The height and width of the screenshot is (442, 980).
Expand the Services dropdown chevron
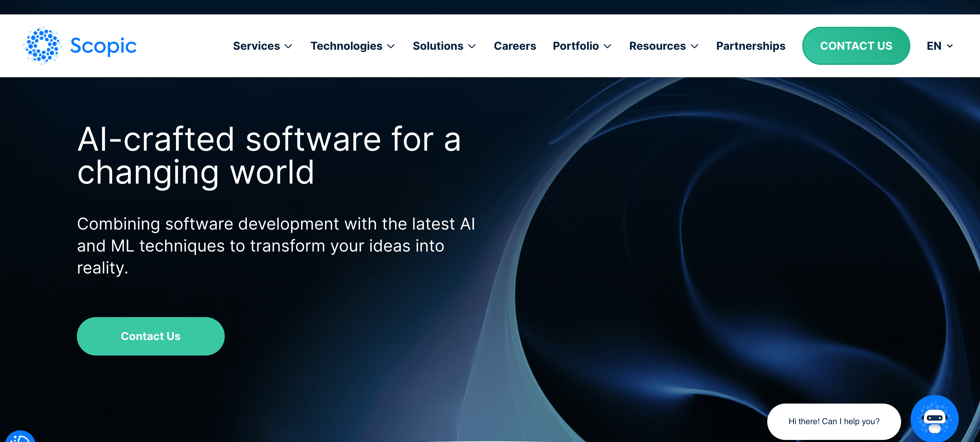click(288, 46)
